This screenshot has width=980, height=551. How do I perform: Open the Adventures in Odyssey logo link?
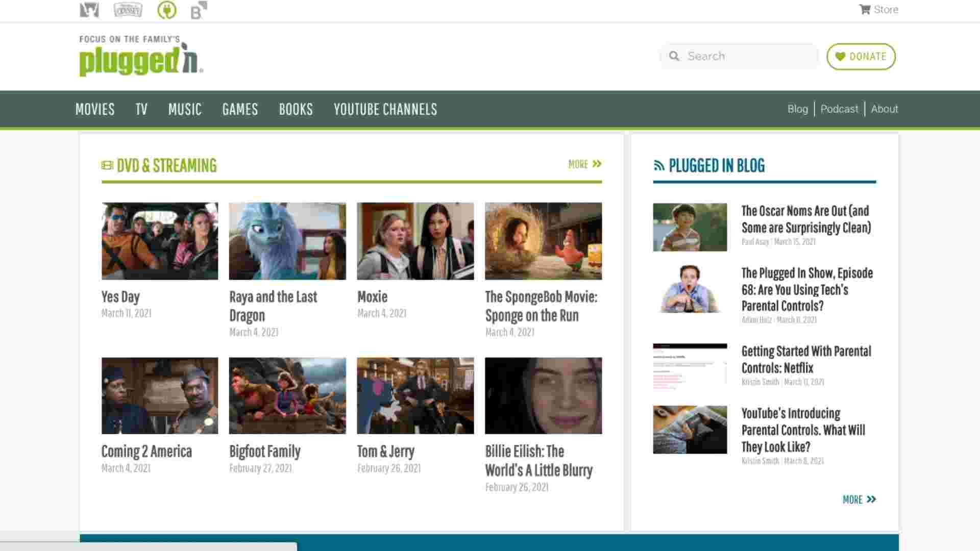(x=128, y=10)
